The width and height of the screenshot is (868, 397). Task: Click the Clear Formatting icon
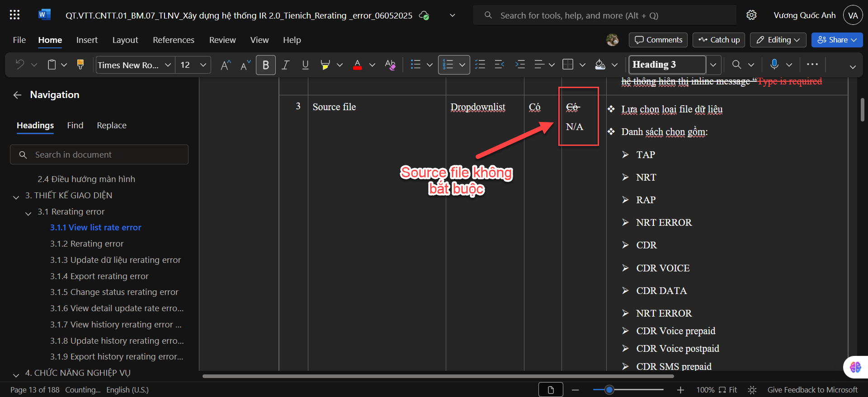[x=390, y=65]
